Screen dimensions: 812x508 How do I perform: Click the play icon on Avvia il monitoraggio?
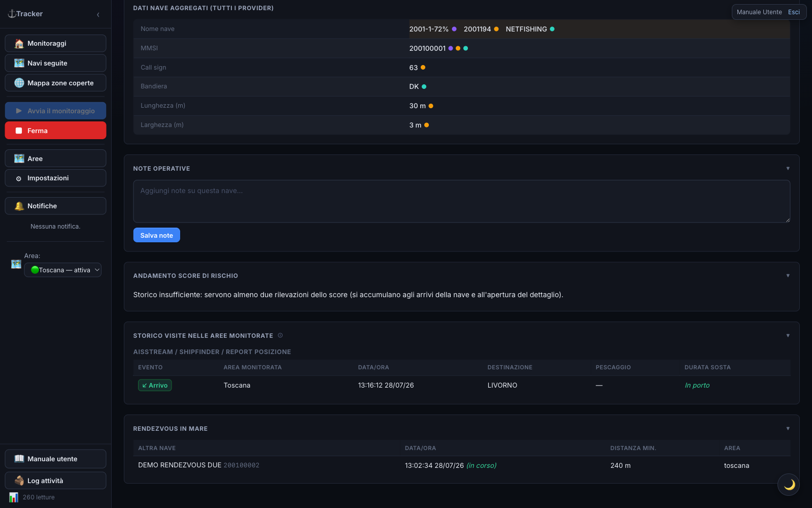point(19,111)
